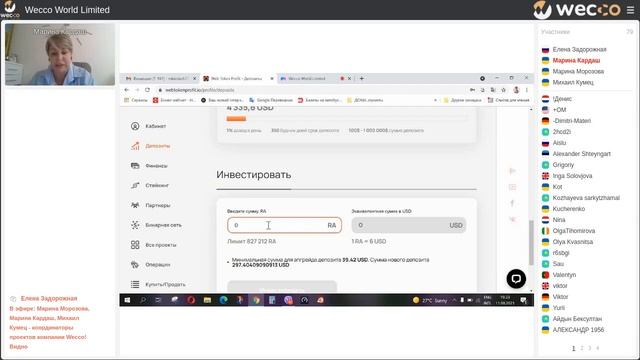Go to participants page 2

point(582,348)
